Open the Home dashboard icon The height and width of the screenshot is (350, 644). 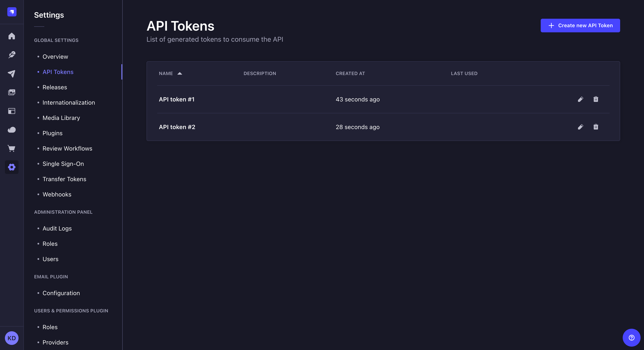(x=11, y=36)
